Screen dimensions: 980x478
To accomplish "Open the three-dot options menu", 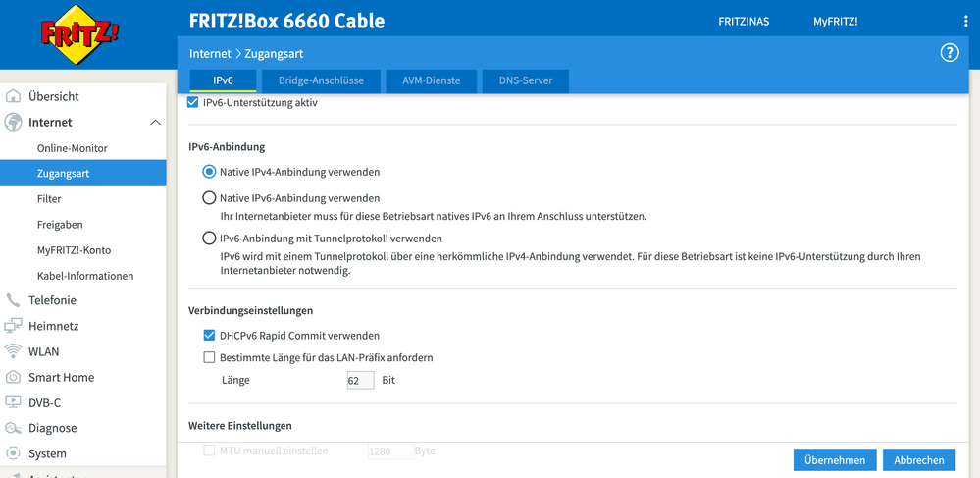I will tap(966, 22).
